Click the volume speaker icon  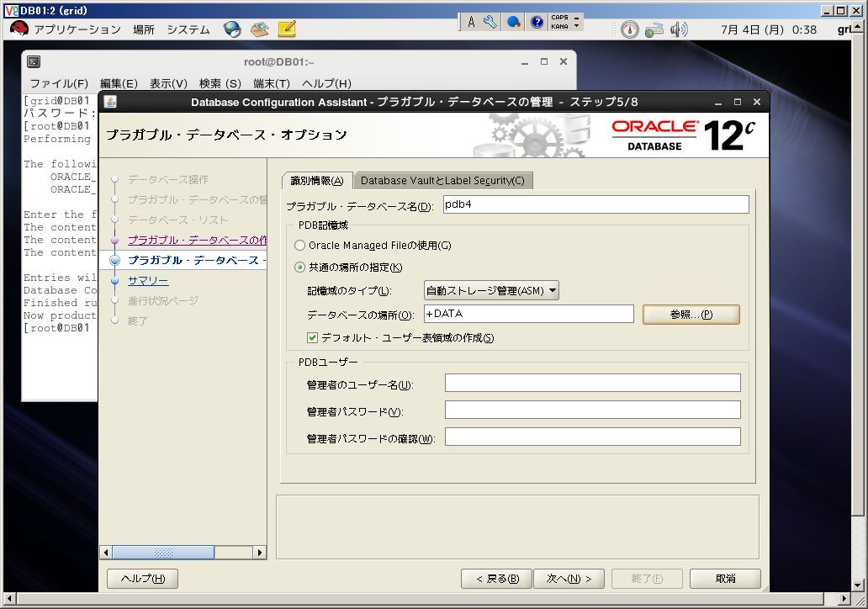(678, 29)
